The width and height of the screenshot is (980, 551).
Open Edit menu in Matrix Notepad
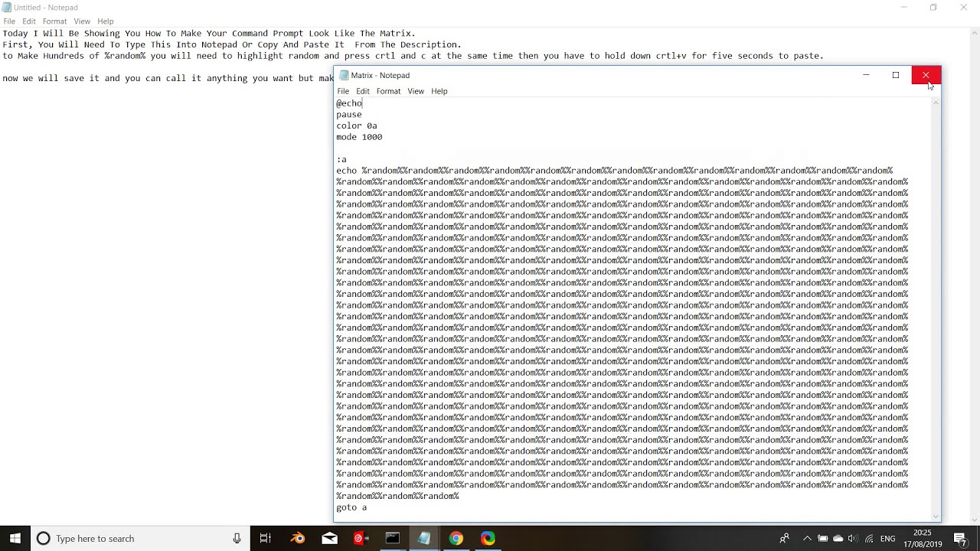click(x=363, y=91)
